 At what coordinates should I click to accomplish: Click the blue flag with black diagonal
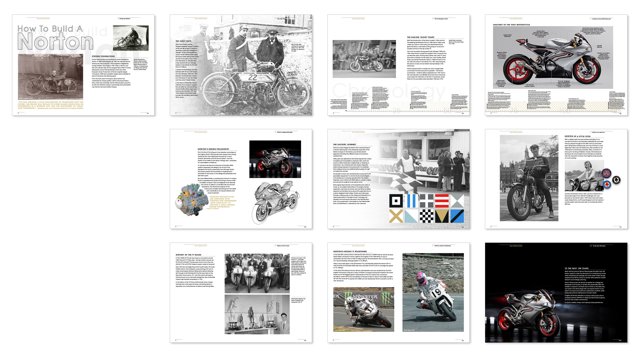(457, 216)
